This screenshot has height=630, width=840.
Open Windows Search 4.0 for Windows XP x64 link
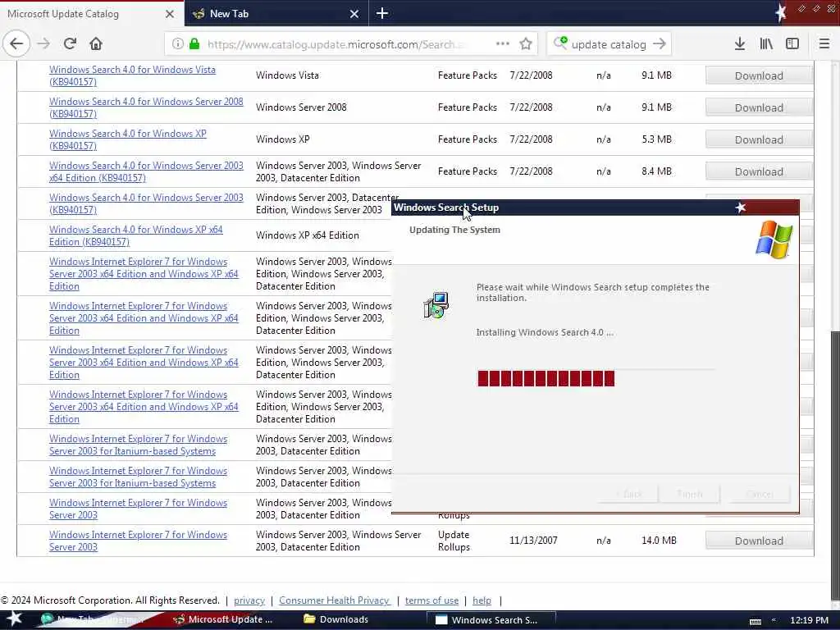pyautogui.click(x=135, y=235)
